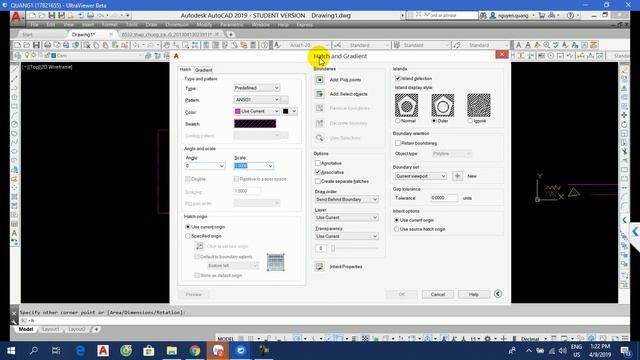The width and height of the screenshot is (640, 360).
Task: Click the Cancel button
Action: pos(438,294)
